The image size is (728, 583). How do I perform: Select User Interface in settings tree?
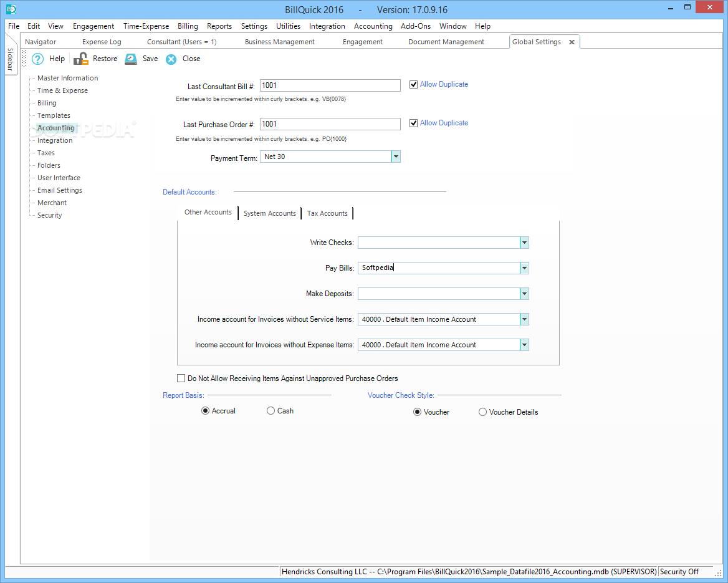59,178
